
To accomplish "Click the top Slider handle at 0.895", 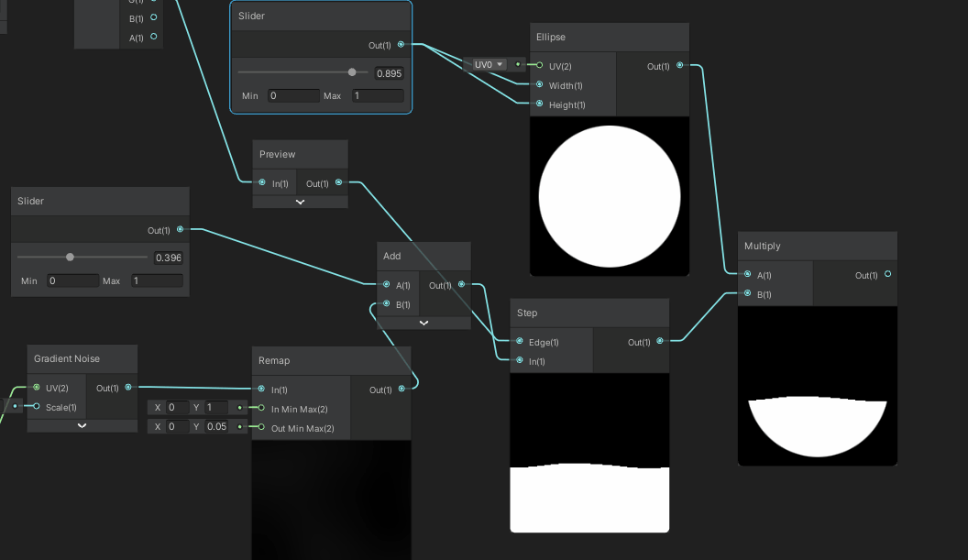I will [352, 72].
